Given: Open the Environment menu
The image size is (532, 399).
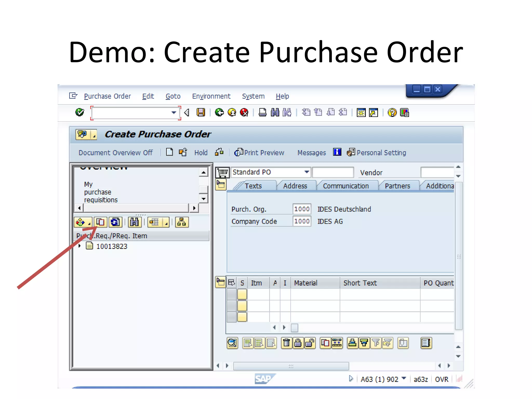Looking at the screenshot, I should pyautogui.click(x=211, y=96).
